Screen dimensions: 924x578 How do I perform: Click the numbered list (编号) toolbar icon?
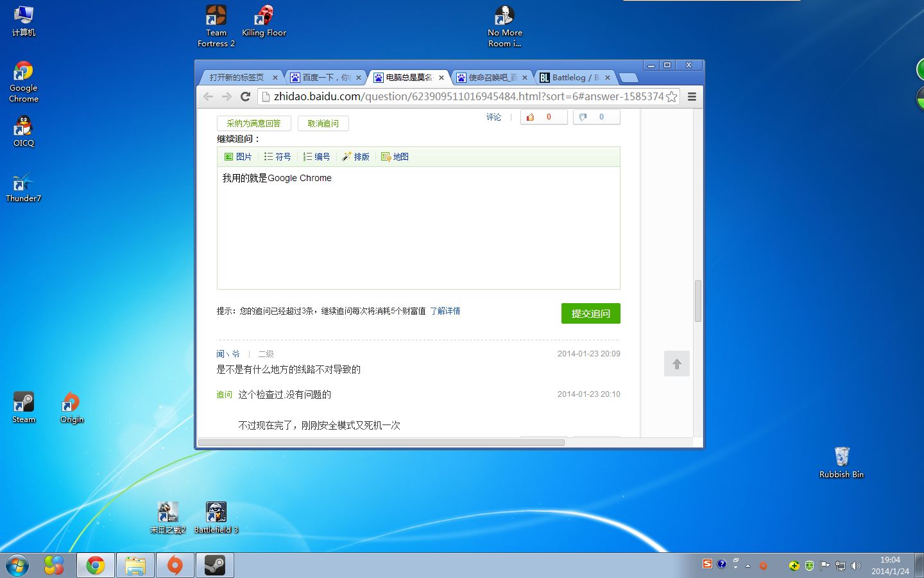tap(307, 157)
